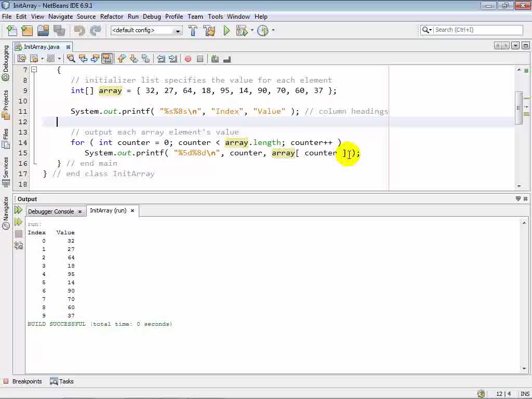Run the main project with green arrow
This screenshot has width=532, height=399.
tap(227, 31)
